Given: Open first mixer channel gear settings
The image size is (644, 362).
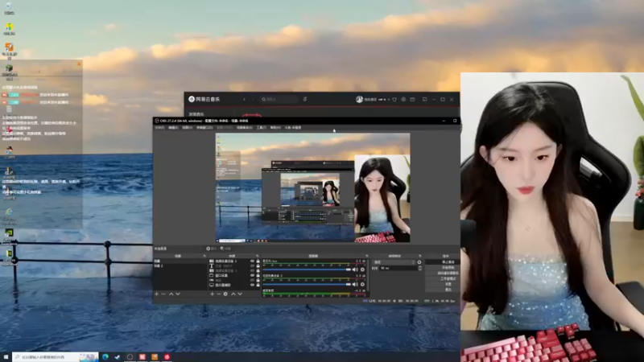Looking at the screenshot, I should point(362,269).
